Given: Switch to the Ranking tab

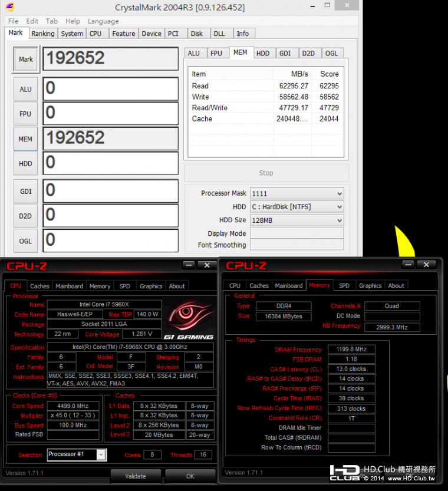Looking at the screenshot, I should [x=43, y=34].
